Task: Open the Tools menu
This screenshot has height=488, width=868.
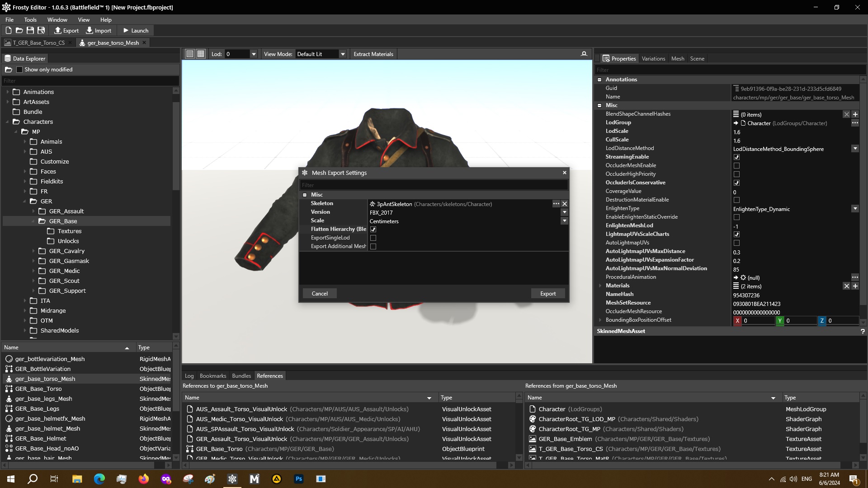Action: pos(30,20)
